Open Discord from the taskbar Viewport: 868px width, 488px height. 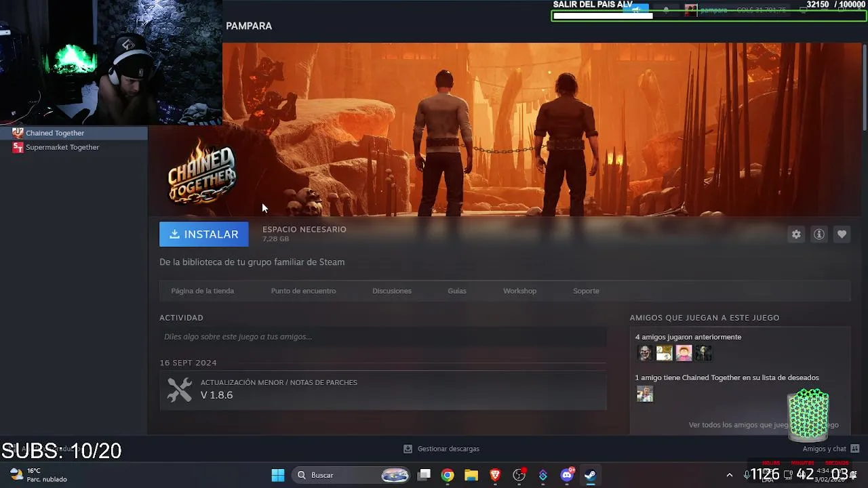click(567, 475)
